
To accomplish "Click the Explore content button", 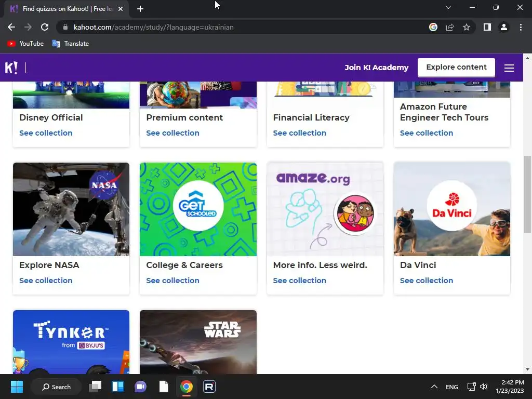I will pyautogui.click(x=456, y=67).
